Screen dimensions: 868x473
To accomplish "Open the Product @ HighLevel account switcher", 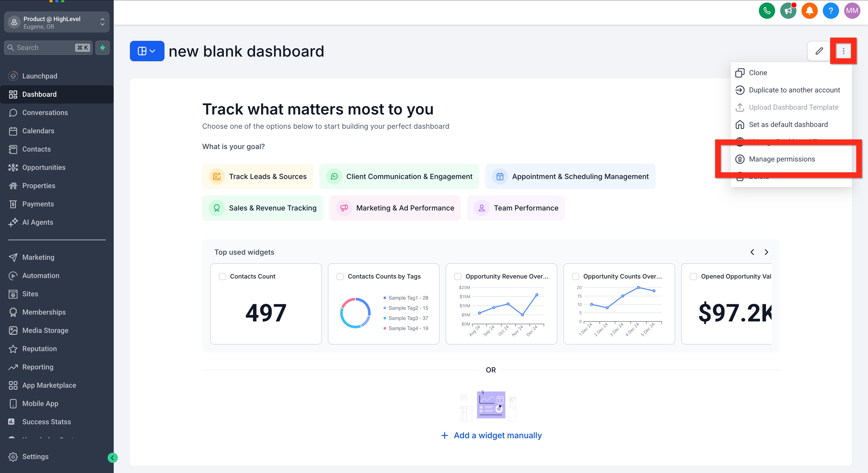I will tap(57, 22).
